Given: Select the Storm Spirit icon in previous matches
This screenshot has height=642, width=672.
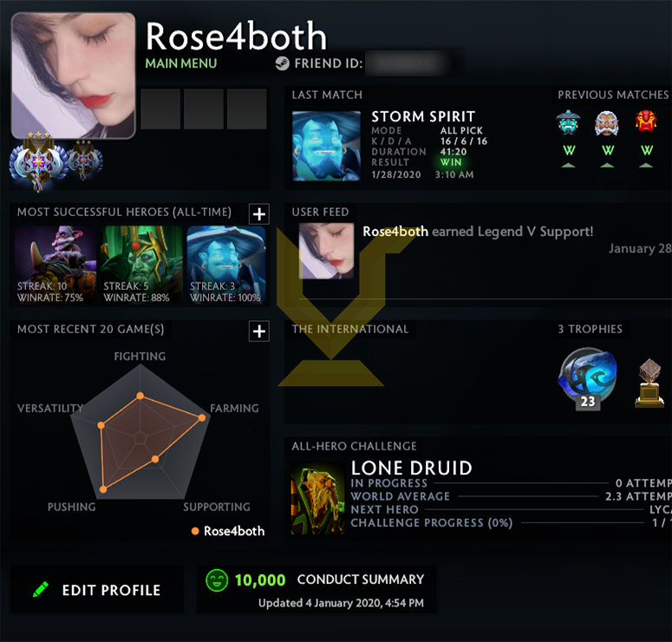Looking at the screenshot, I should 568,122.
